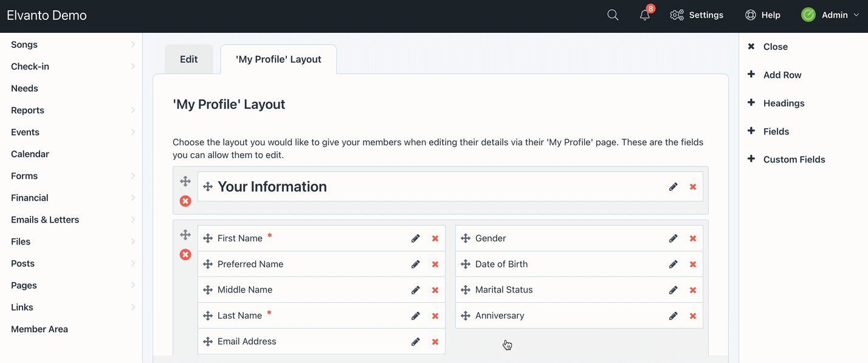Edit the Your Information heading pencil
Image resolution: width=868 pixels, height=363 pixels.
click(x=673, y=187)
